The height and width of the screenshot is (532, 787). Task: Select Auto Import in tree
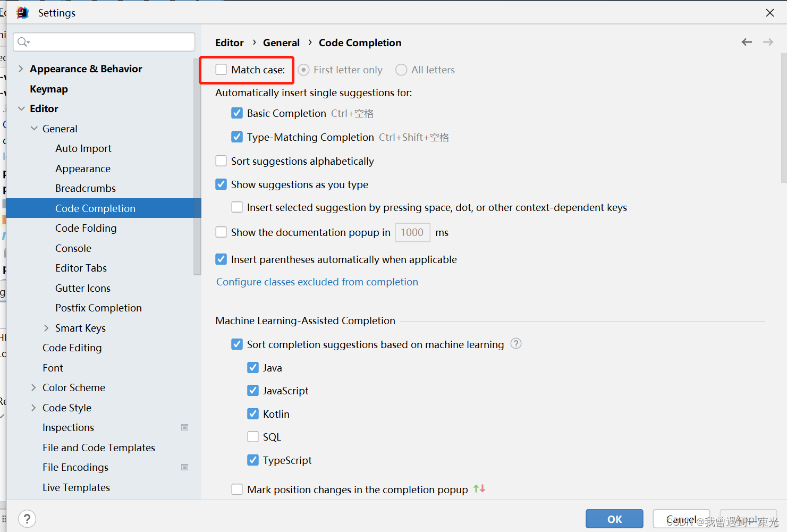(x=83, y=148)
